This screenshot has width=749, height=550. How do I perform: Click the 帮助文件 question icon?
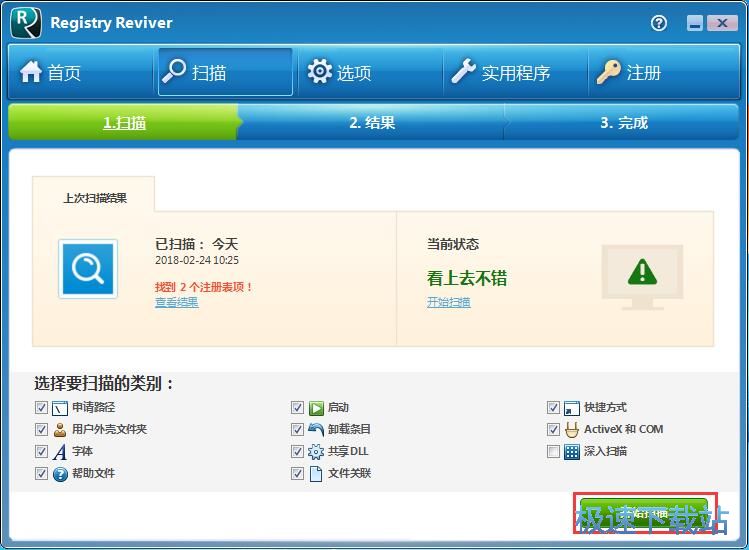click(x=60, y=474)
